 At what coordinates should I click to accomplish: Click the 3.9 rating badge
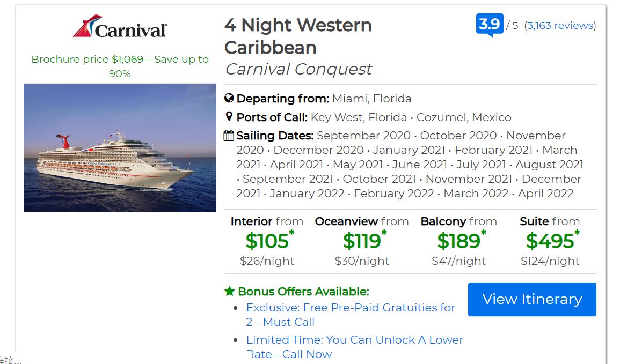(490, 25)
